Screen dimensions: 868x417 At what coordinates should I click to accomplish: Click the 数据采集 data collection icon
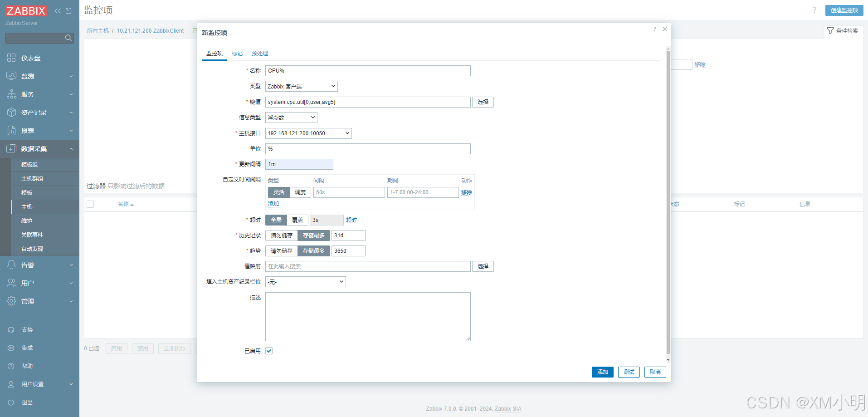(11, 148)
